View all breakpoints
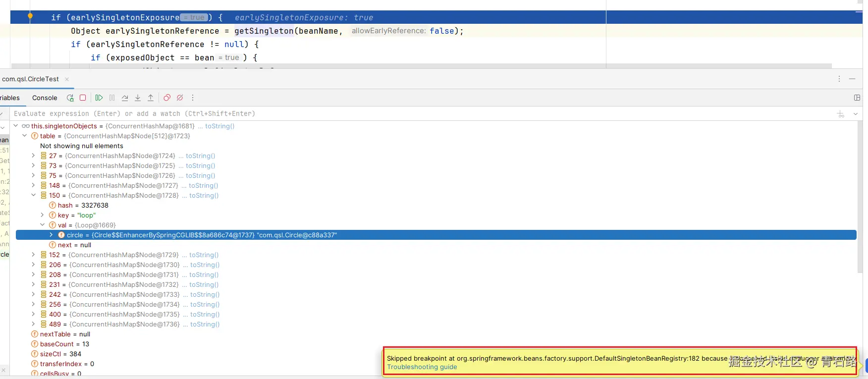Image resolution: width=868 pixels, height=379 pixels. [x=167, y=98]
